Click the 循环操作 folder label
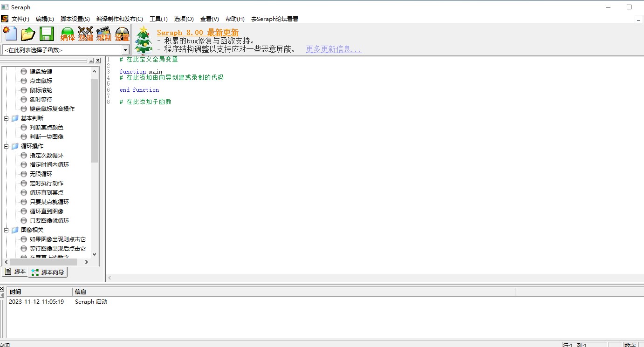 click(32, 146)
